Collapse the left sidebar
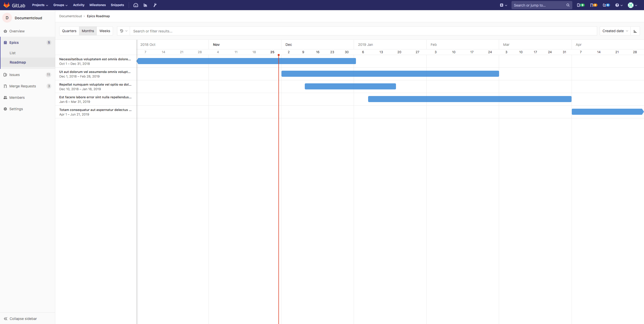Screen dimensions: 644x324 [x=23, y=318]
